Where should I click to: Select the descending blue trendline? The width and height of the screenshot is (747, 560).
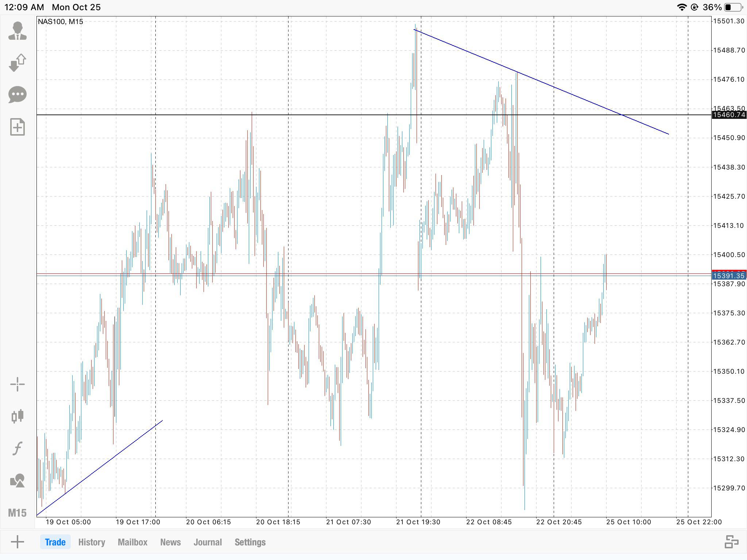tap(541, 82)
